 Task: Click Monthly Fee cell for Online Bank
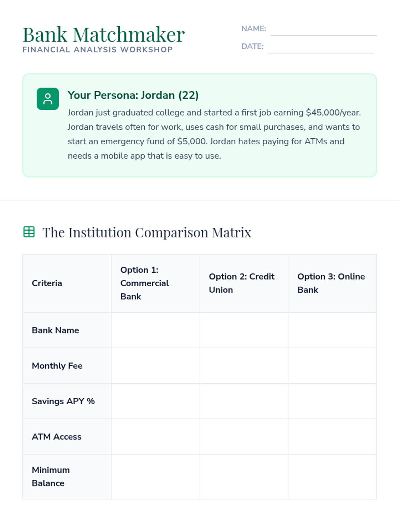[x=332, y=366]
